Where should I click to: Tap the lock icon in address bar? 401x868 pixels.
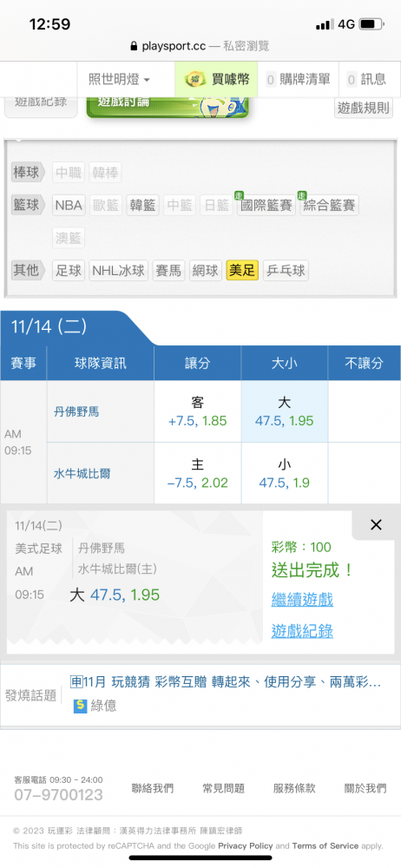134,46
